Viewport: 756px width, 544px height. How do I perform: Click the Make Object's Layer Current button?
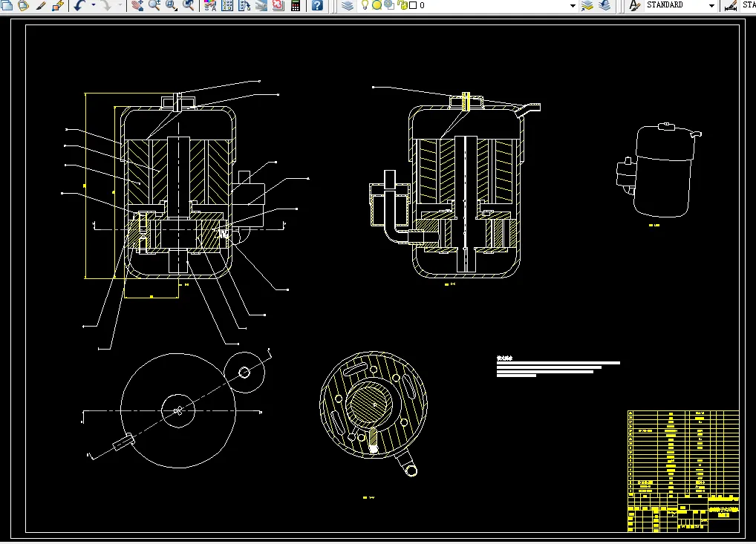point(587,5)
